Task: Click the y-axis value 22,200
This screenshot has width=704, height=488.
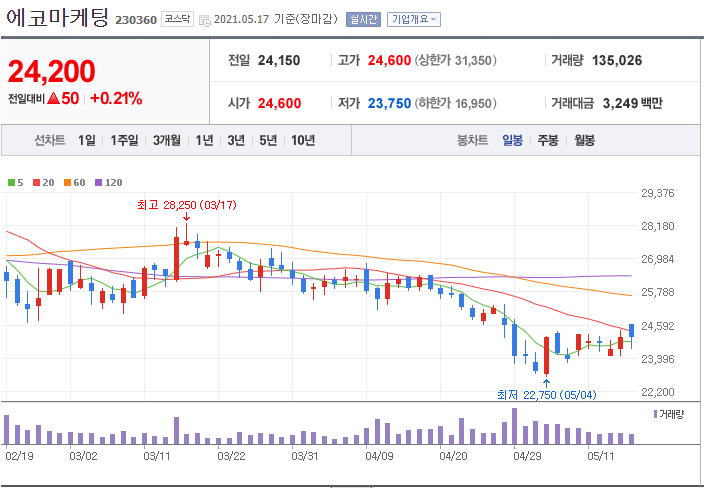Action: [x=658, y=392]
